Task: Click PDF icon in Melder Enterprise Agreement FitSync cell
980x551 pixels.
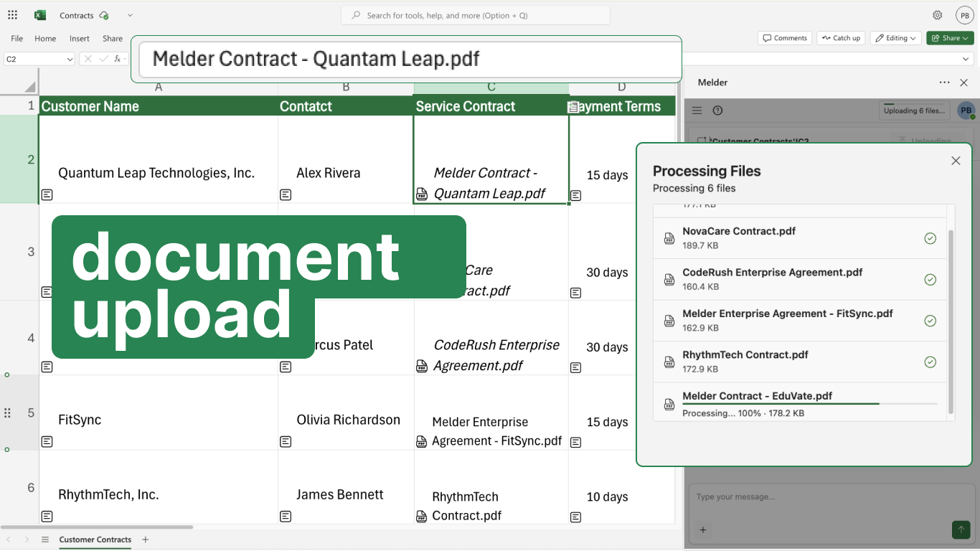Action: coord(422,441)
